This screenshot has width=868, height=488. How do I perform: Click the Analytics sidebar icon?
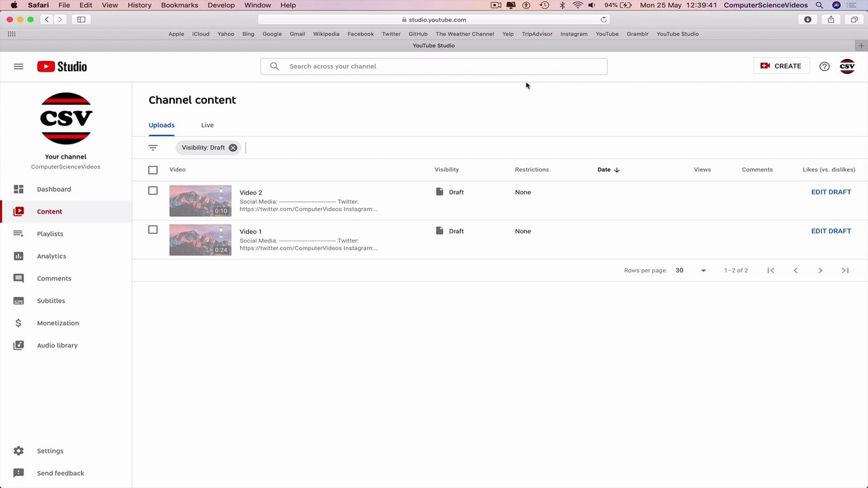point(18,256)
